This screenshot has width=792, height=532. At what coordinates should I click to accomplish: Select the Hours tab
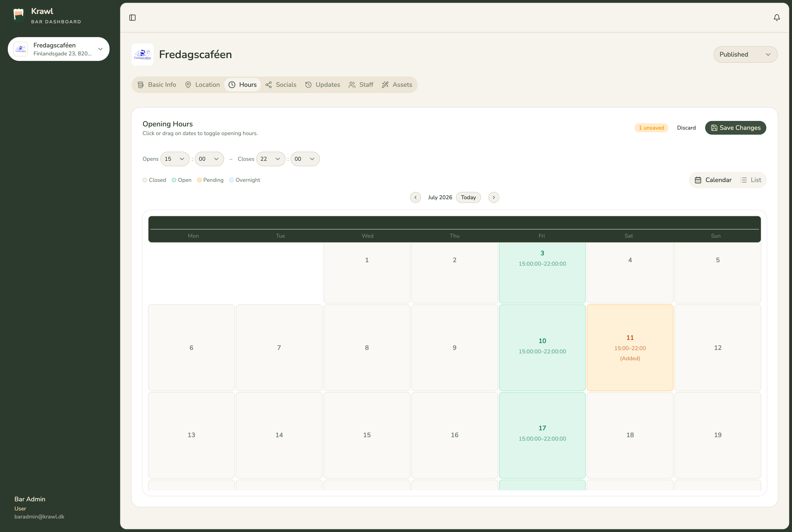[242, 85]
